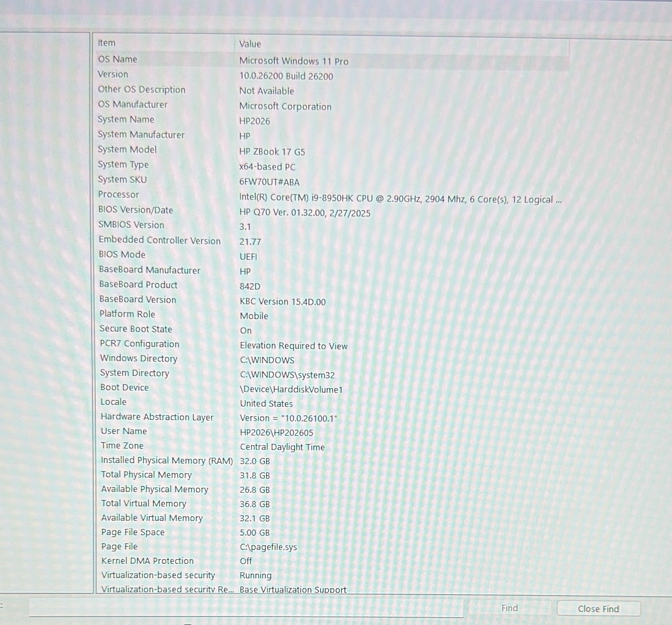Select the Boot Device item
The image size is (672, 625).
(124, 387)
